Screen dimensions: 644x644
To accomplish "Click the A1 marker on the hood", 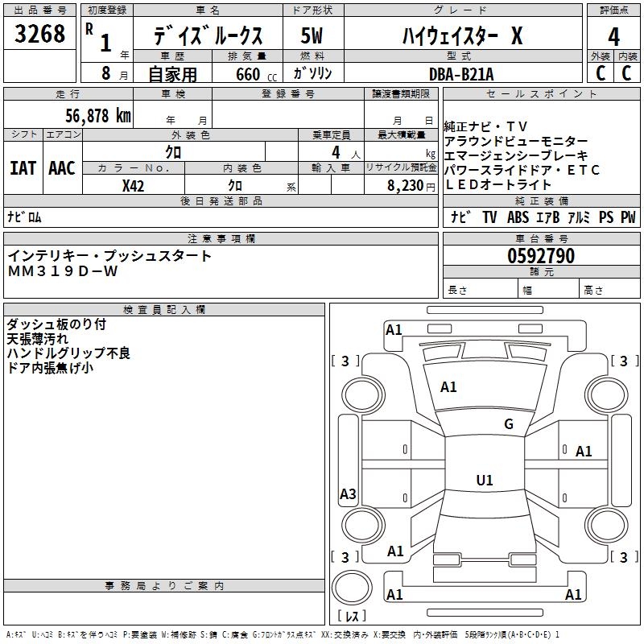I will click(x=448, y=387).
